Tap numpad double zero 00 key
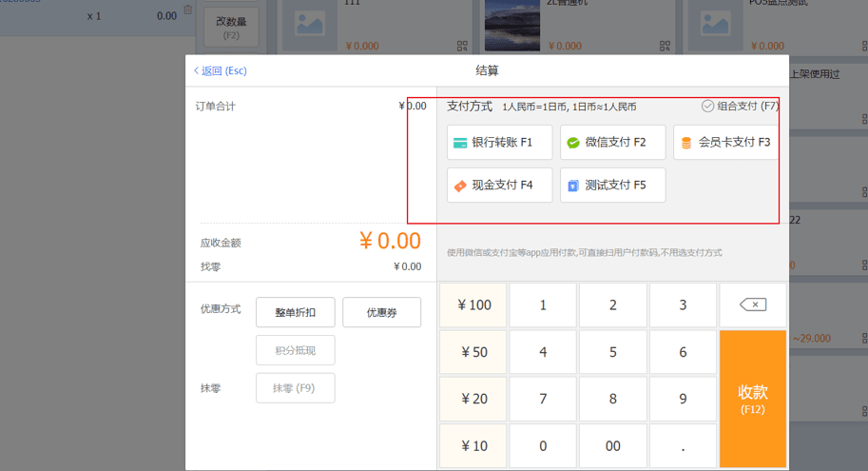This screenshot has width=868, height=471. coord(613,446)
